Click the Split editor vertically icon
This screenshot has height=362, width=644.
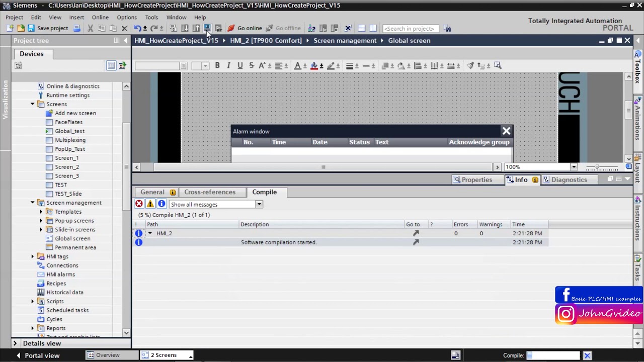click(373, 29)
